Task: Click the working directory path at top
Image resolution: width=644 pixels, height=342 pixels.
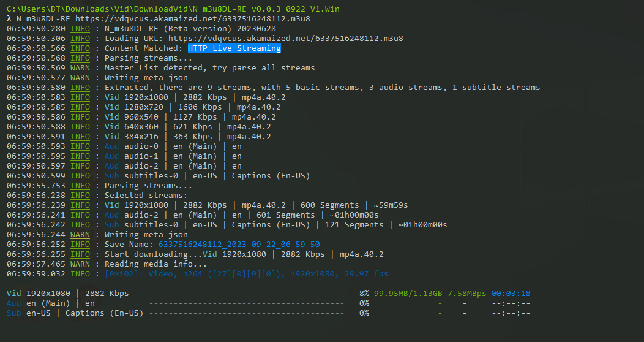Action: click(x=178, y=9)
